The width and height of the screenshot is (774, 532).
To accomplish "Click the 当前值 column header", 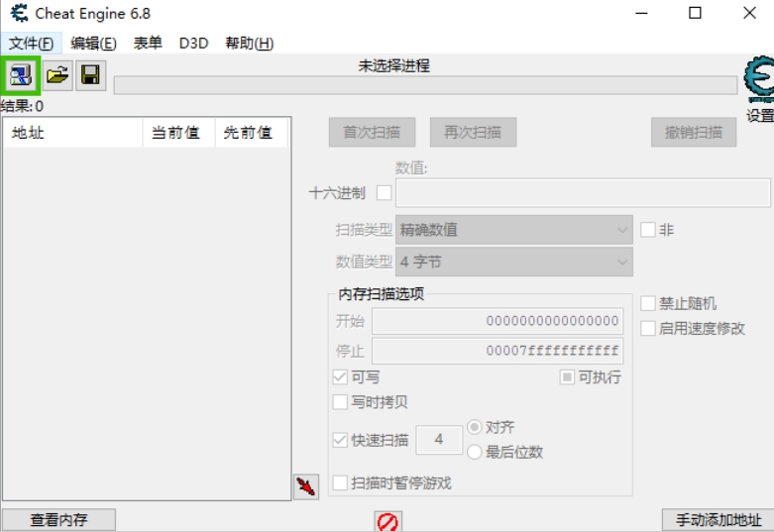I will tap(178, 133).
